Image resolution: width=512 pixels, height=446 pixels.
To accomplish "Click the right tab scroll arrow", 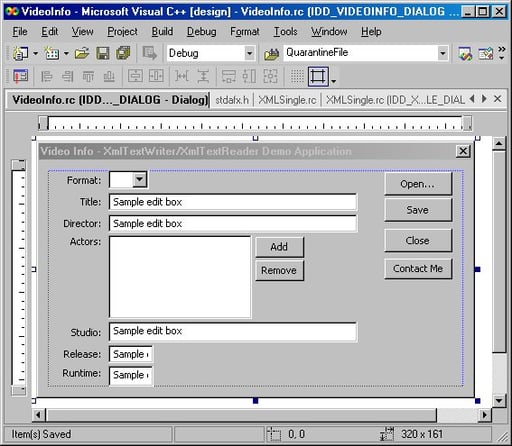I will click(x=484, y=99).
